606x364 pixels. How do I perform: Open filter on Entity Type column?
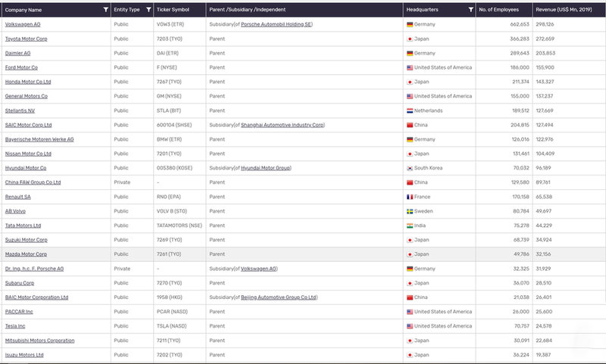pos(148,10)
